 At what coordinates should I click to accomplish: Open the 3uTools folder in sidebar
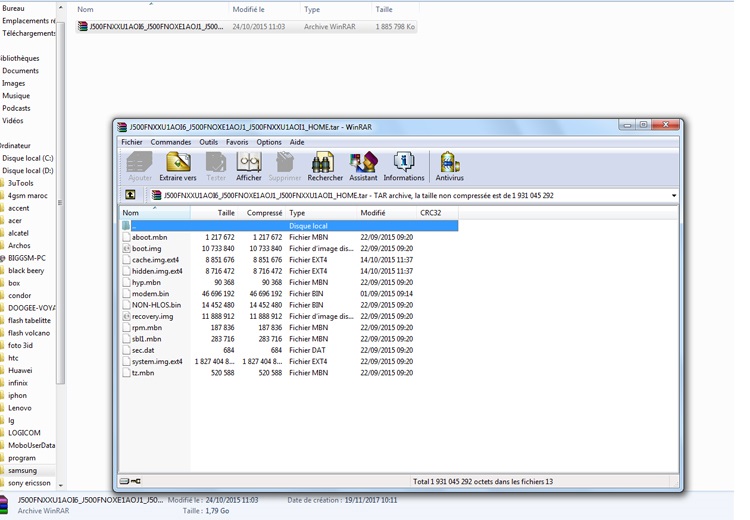21,183
